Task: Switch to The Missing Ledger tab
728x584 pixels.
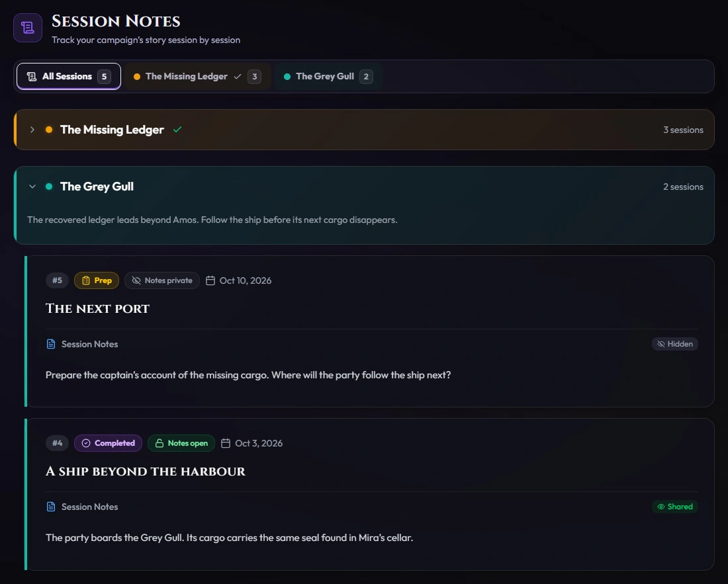Action: [197, 77]
